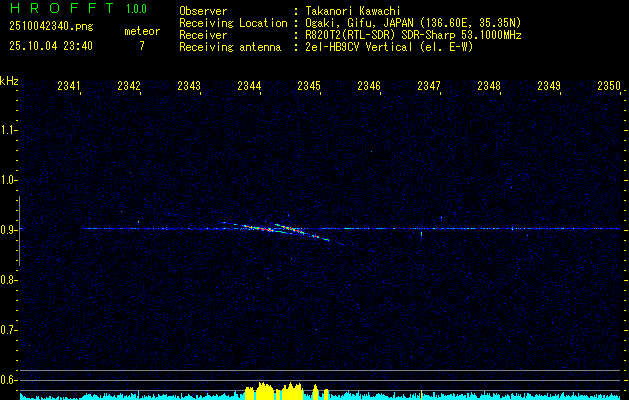Image resolution: width=629 pixels, height=400 pixels.
Task: Select the 1.1 frequency axis label
Action: coord(9,130)
